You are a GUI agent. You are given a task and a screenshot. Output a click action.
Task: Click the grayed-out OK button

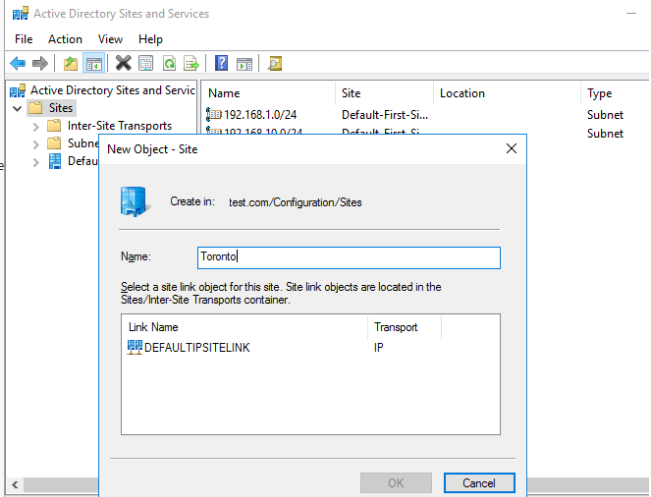[x=396, y=483]
